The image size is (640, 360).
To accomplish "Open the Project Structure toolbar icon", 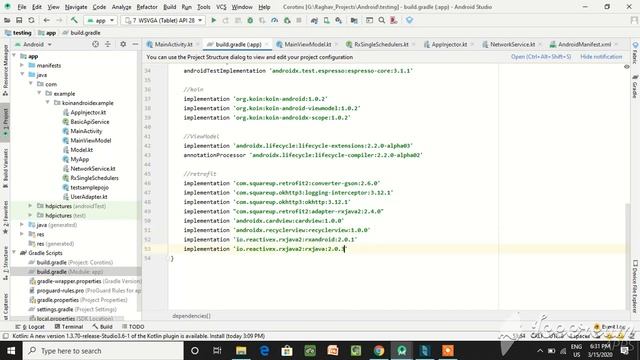I will [354, 20].
